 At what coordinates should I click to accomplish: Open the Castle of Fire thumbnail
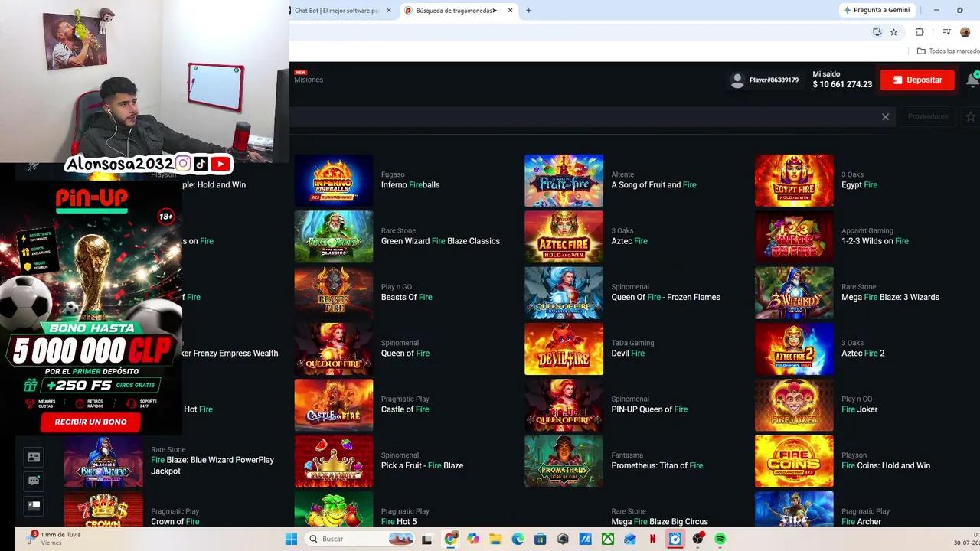click(x=334, y=405)
